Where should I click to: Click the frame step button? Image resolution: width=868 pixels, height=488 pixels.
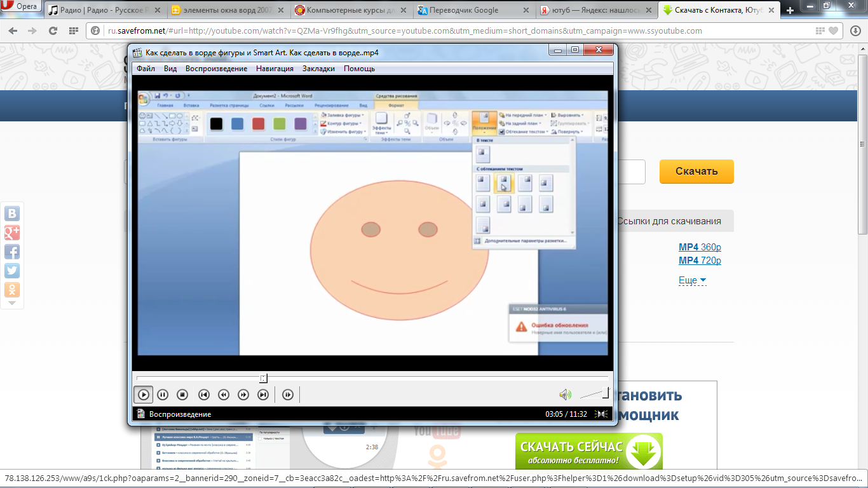(288, 395)
